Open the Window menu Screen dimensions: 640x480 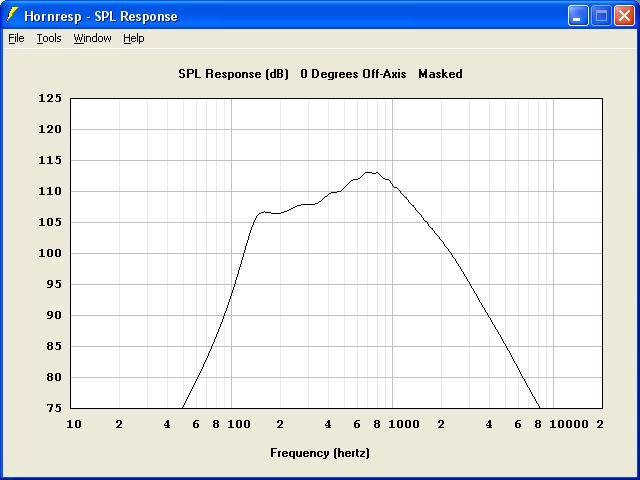(92, 38)
